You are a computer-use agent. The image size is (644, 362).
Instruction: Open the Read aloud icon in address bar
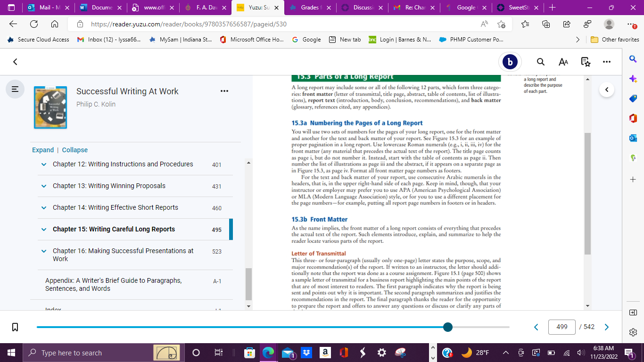[485, 24]
